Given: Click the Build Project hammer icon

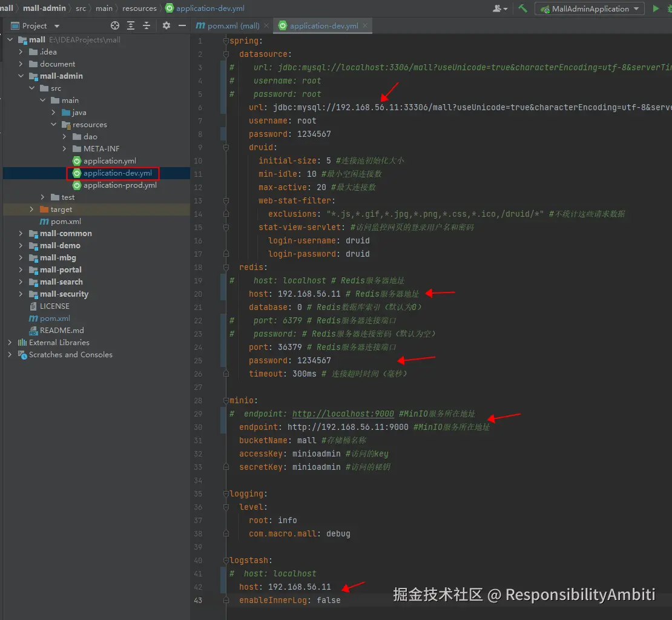Looking at the screenshot, I should point(522,8).
